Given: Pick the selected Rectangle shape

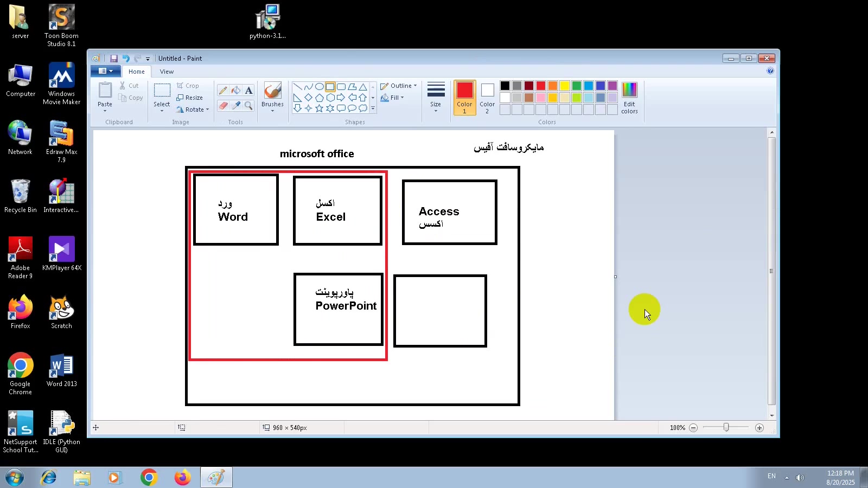Looking at the screenshot, I should tap(330, 87).
